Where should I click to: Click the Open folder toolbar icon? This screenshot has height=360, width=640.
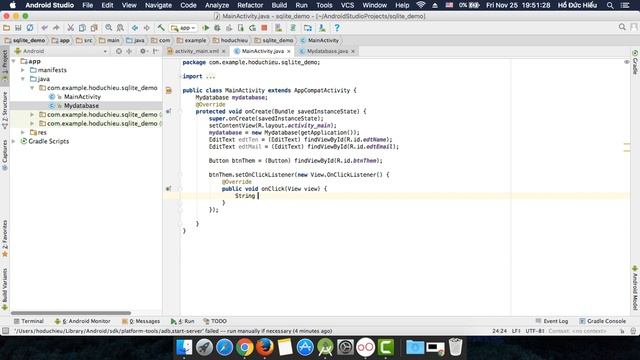click(x=7, y=28)
